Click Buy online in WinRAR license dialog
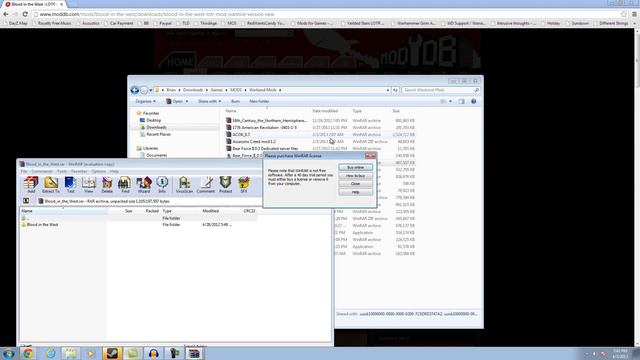The height and width of the screenshot is (360, 640). click(x=356, y=167)
